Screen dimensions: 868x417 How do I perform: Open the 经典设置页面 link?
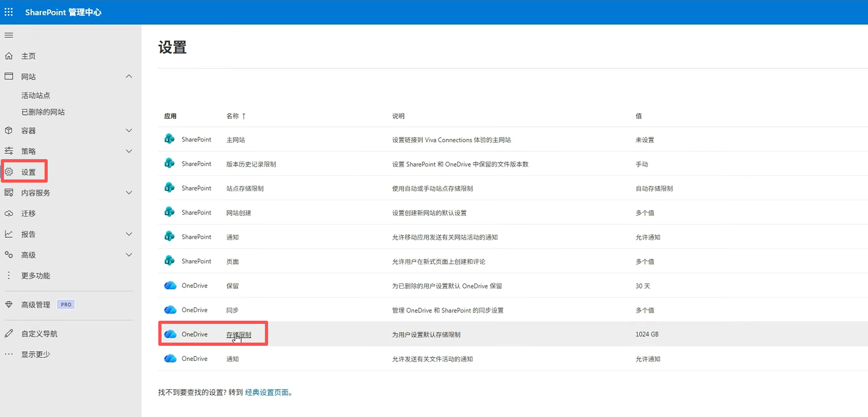point(267,392)
